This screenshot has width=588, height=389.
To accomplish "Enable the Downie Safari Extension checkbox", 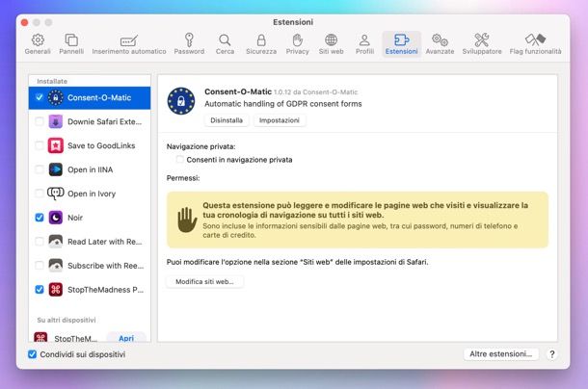I will 40,121.
